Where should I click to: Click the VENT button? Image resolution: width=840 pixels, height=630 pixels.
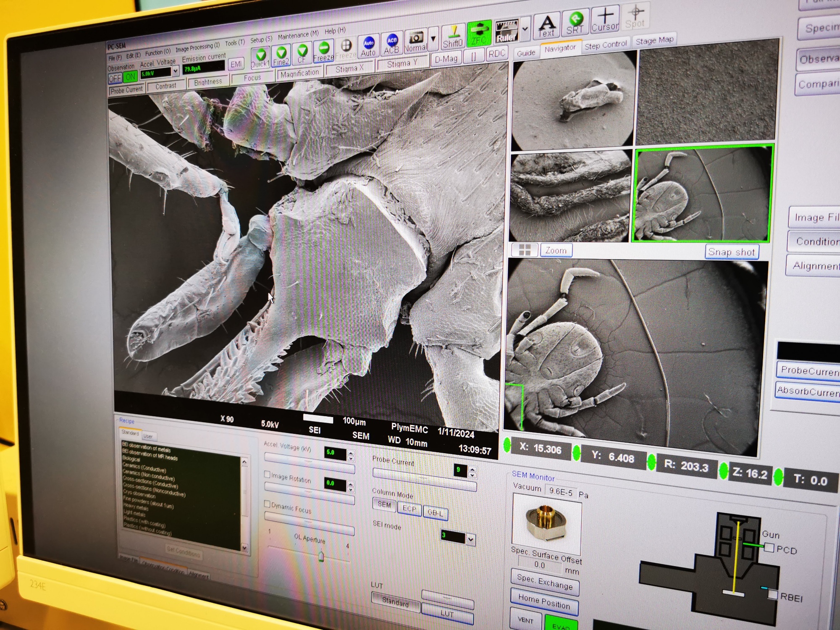point(525,620)
